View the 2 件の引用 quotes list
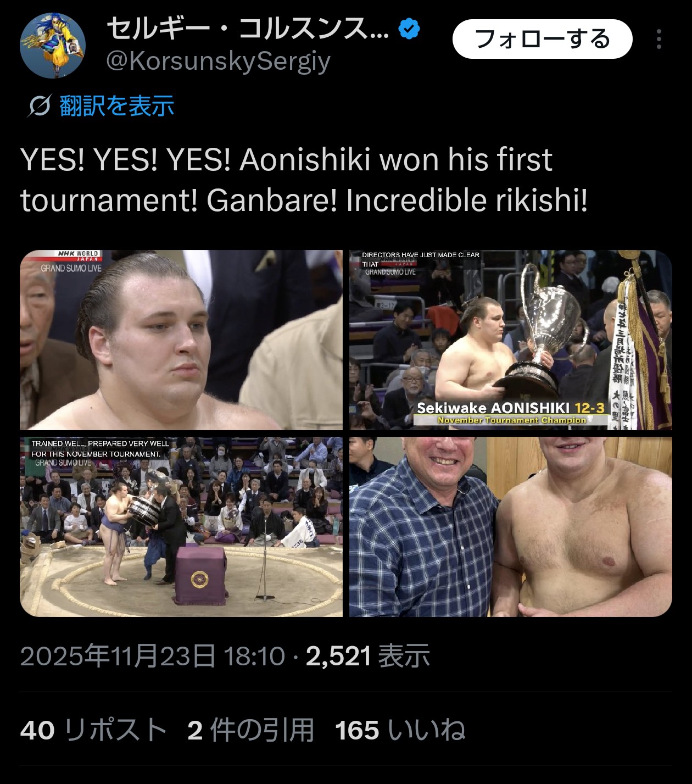This screenshot has width=692, height=784. pyautogui.click(x=250, y=730)
